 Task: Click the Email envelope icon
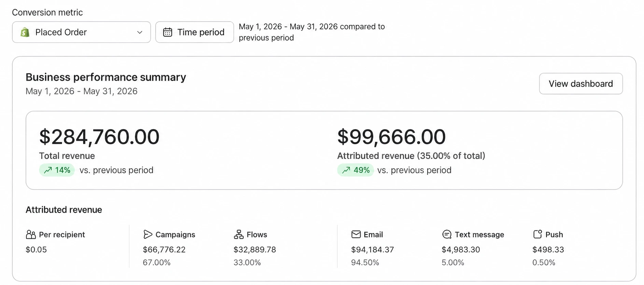tap(356, 234)
